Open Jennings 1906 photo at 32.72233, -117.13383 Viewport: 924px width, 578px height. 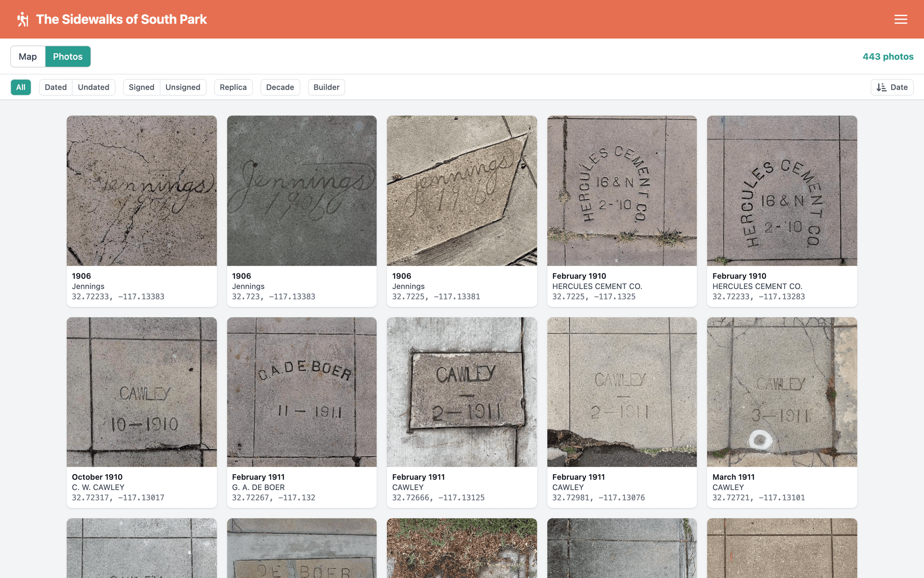[142, 191]
